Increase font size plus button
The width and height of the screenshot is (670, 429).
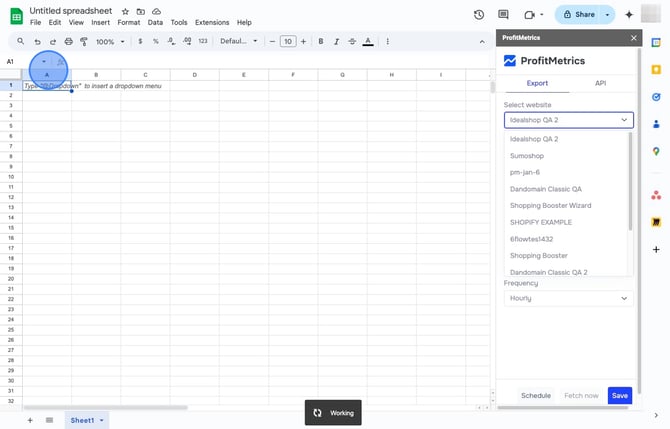303,41
